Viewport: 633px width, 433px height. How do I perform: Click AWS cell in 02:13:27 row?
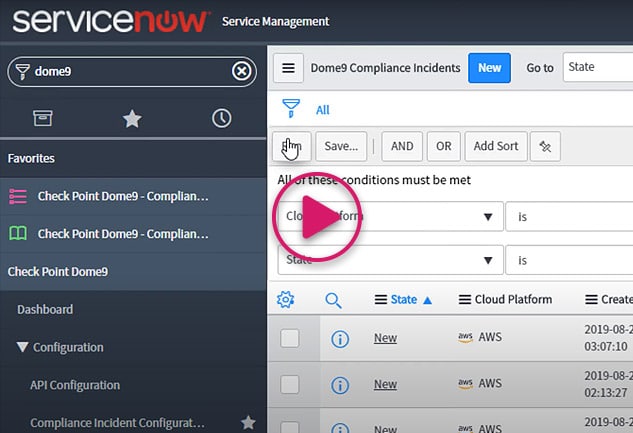pos(480,383)
